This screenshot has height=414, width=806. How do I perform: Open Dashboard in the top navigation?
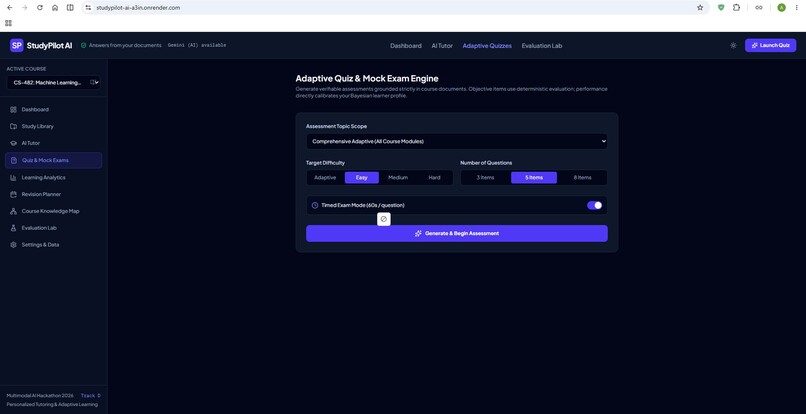[406, 46]
